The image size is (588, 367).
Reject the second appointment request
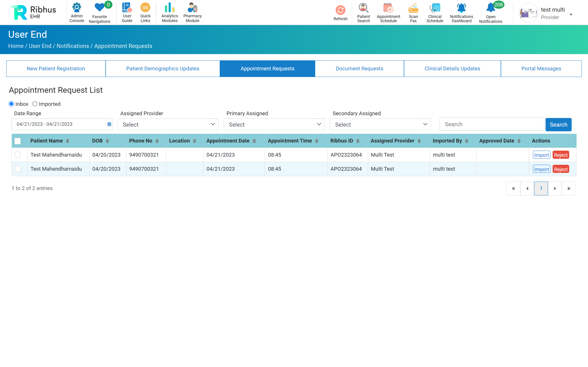point(561,169)
